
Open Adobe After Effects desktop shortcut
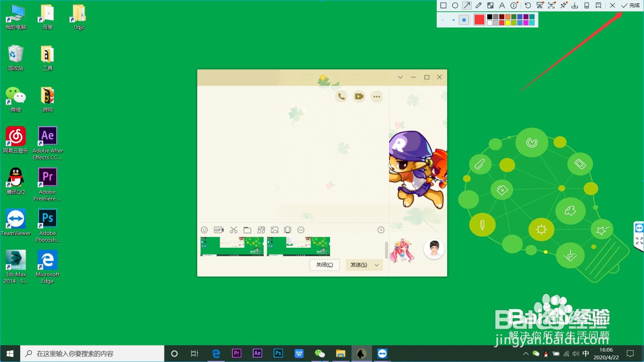(47, 144)
